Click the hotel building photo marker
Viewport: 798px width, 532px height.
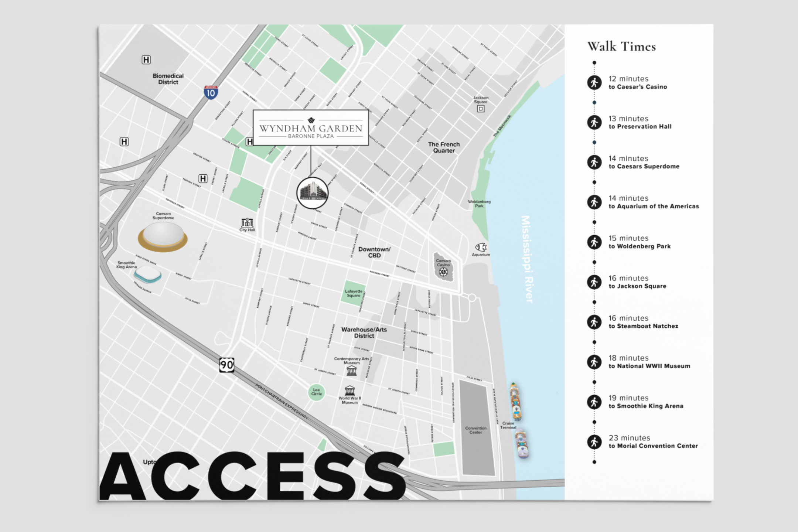312,193
